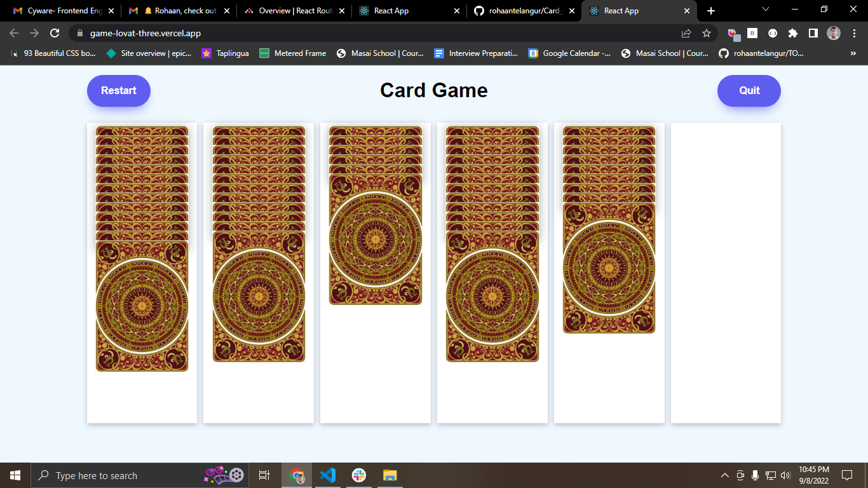Open File Explorer from the taskbar
The image size is (868, 488).
(390, 475)
